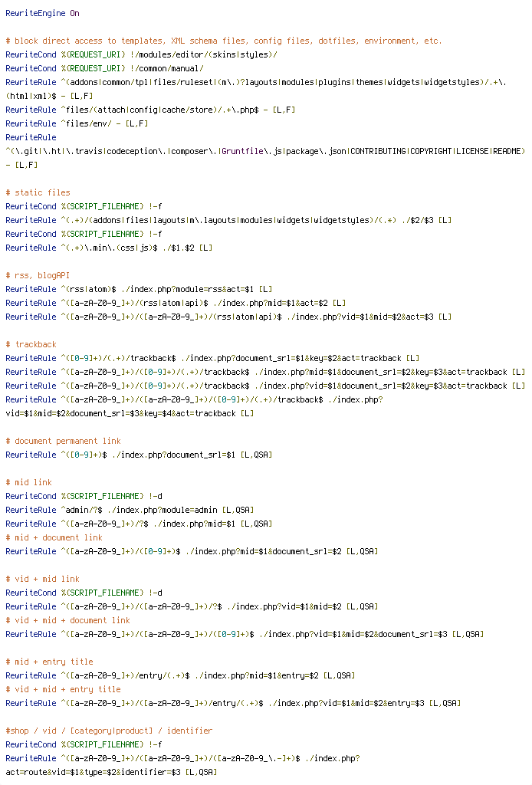Select the '# vid + mid + entry title' comment

(64, 689)
